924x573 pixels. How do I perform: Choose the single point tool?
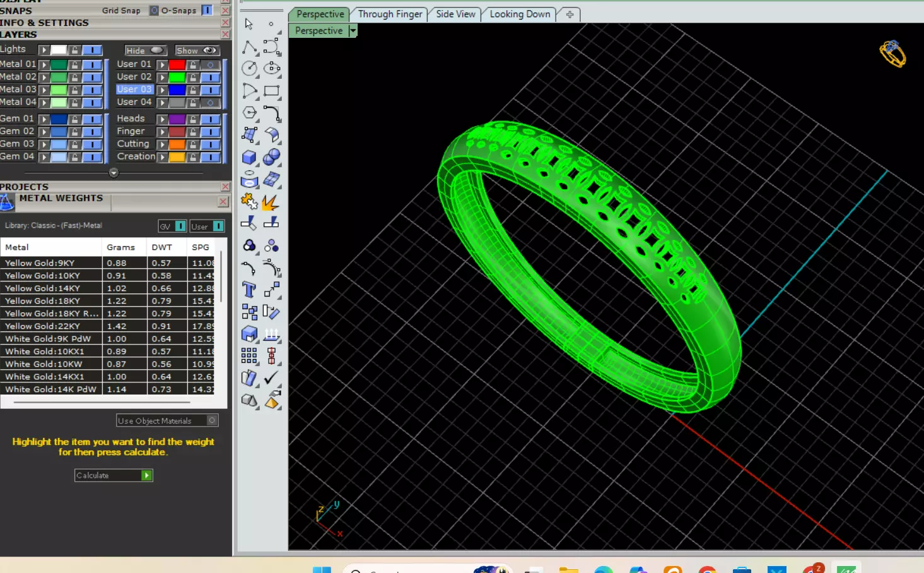point(271,24)
